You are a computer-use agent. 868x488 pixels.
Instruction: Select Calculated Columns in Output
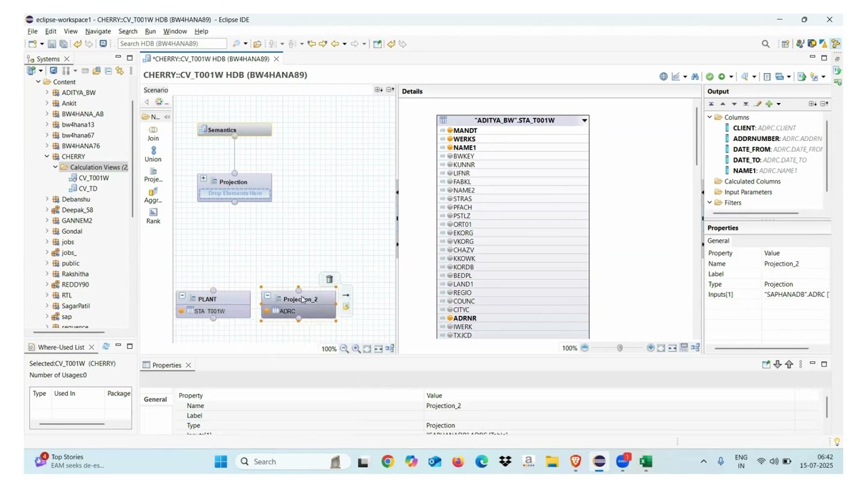point(752,182)
